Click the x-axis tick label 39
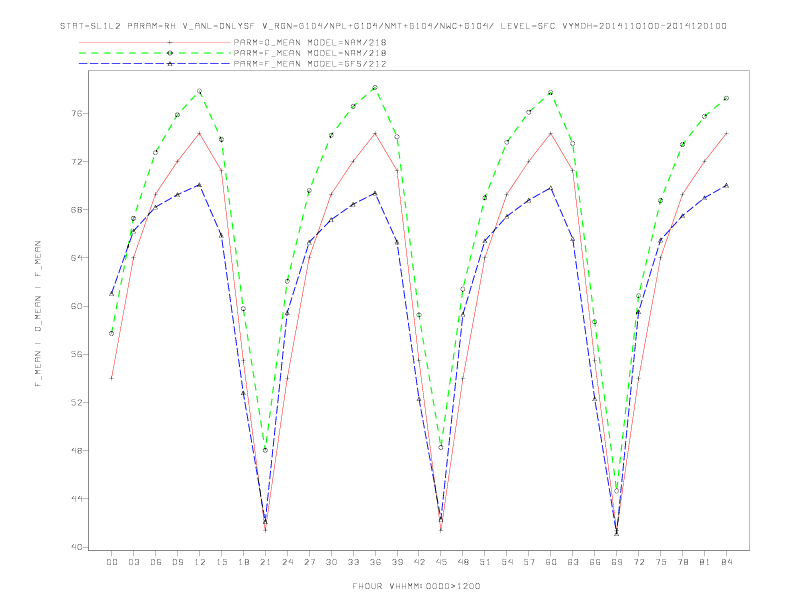Image resolution: width=792 pixels, height=612 pixels. [x=397, y=562]
